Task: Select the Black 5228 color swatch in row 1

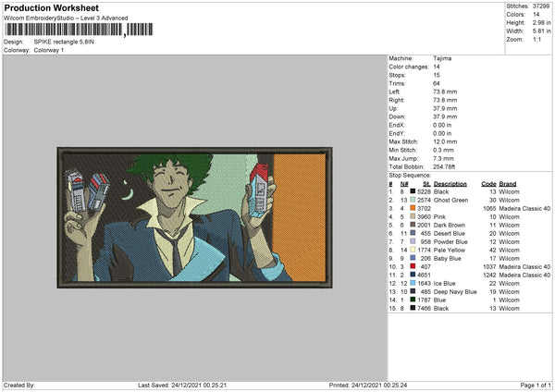Action: point(413,191)
